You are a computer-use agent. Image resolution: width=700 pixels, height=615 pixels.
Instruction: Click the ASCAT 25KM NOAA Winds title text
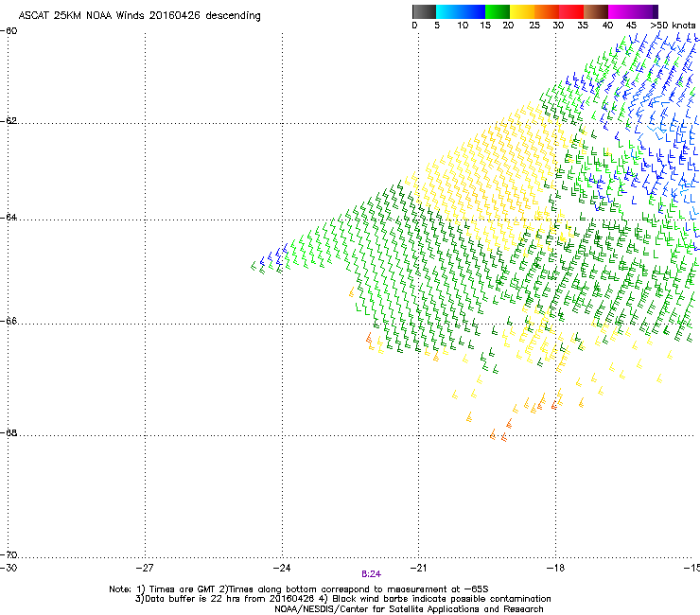pyautogui.click(x=139, y=16)
